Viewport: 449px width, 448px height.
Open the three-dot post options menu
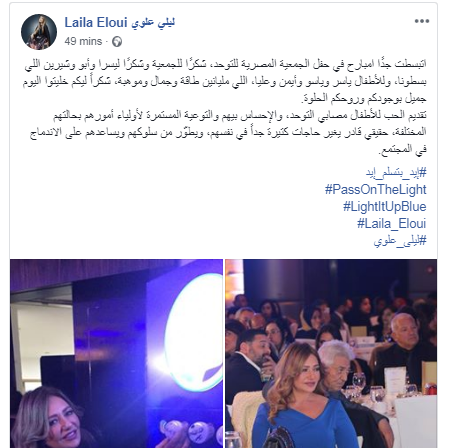tap(422, 21)
